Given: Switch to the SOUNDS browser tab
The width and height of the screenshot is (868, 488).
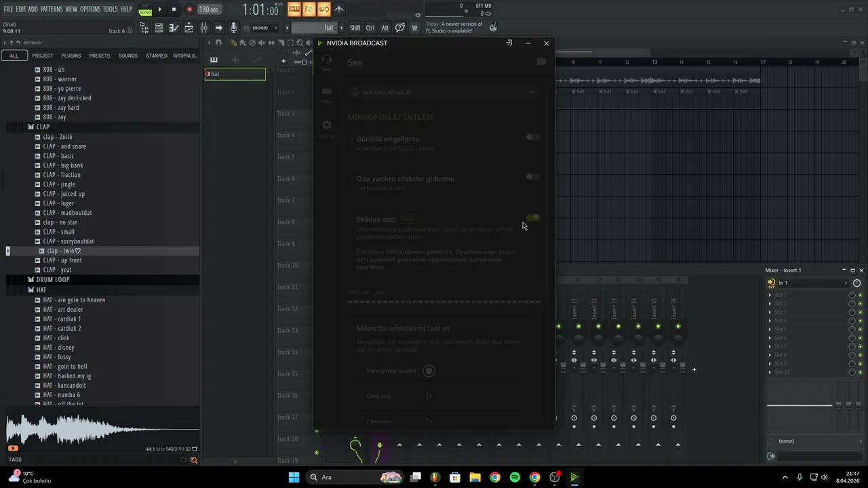Looking at the screenshot, I should (128, 56).
